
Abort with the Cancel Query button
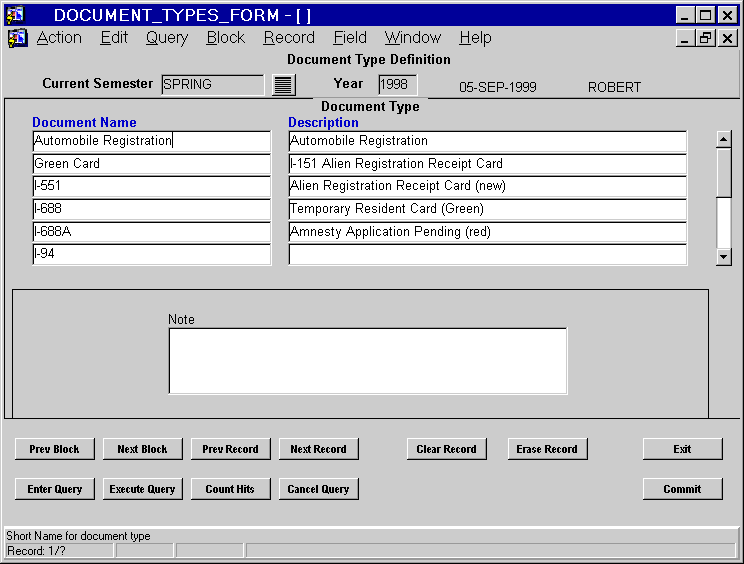coord(318,489)
